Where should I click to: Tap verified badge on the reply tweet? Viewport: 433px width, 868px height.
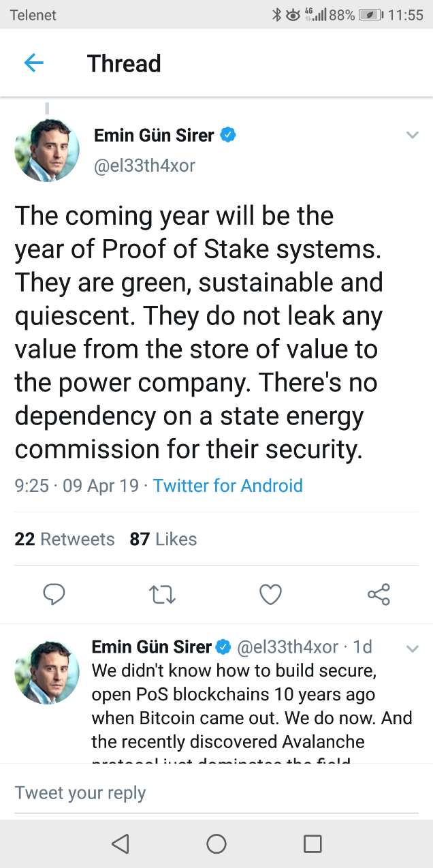(223, 646)
